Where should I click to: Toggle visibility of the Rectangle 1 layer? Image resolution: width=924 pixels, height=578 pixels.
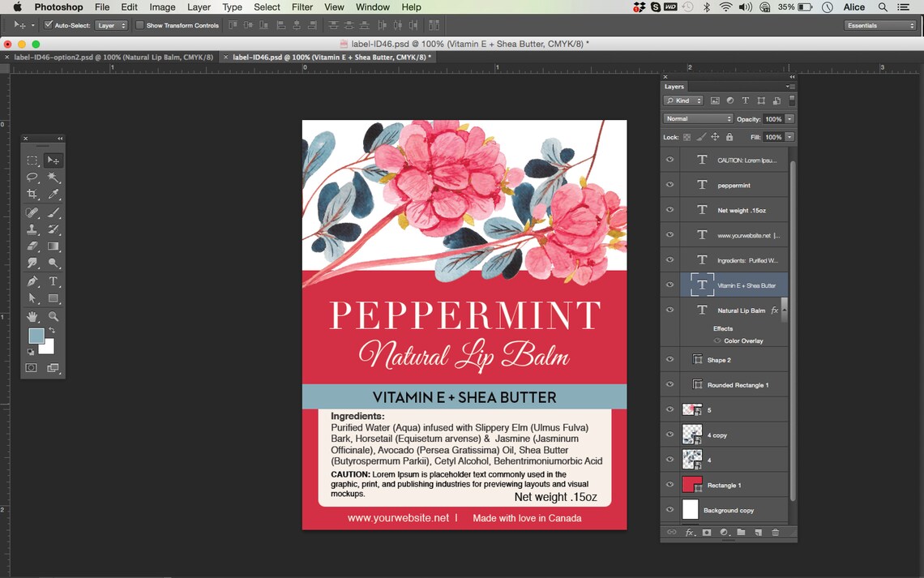click(x=669, y=484)
